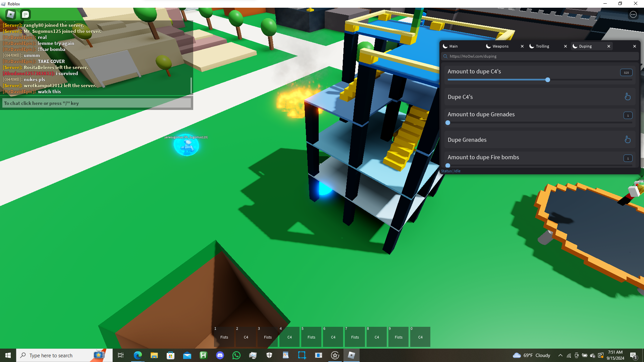The height and width of the screenshot is (362, 644).
Task: Open Microsoft Store from the taskbar
Action: click(x=170, y=355)
